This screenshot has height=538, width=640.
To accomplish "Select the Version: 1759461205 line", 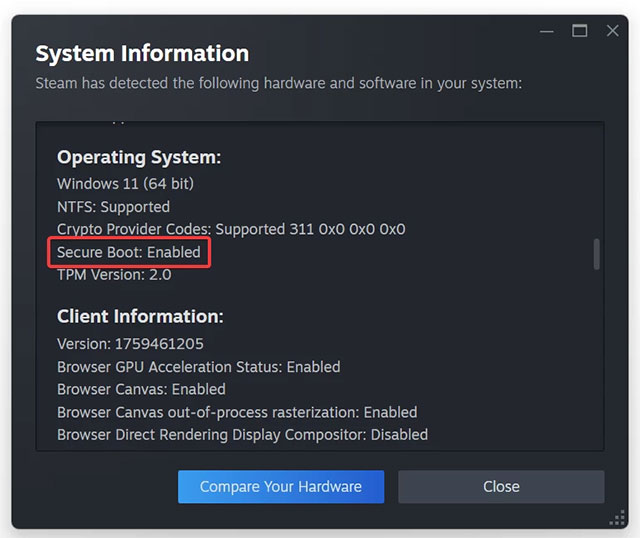I will click(129, 344).
